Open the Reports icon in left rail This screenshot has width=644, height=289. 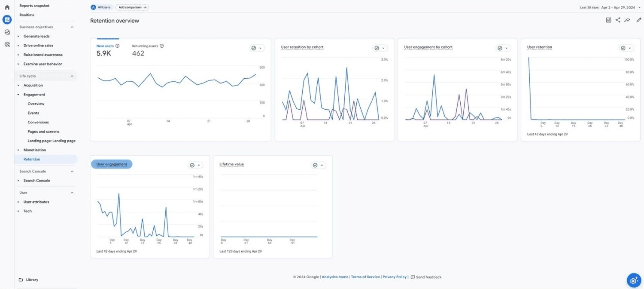click(7, 19)
